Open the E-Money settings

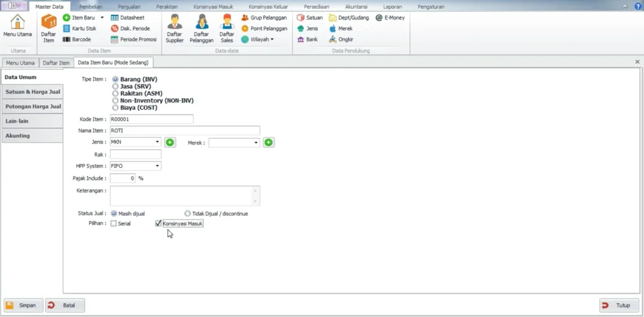tap(391, 18)
